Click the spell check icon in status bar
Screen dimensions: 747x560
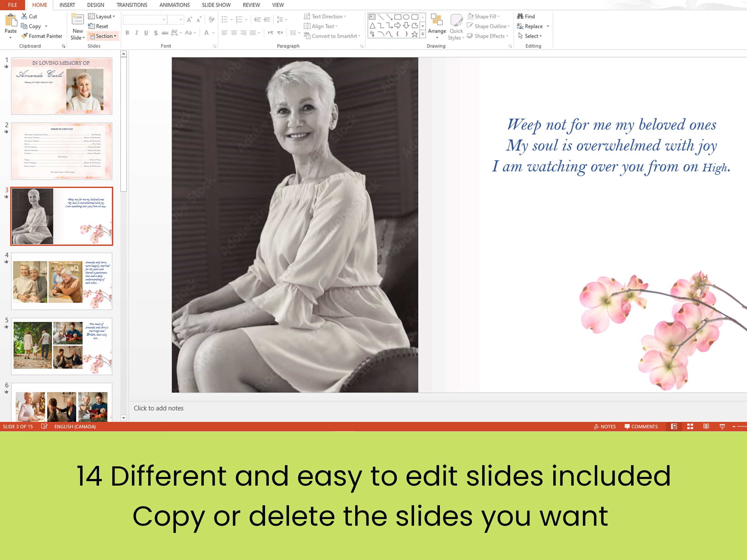click(x=44, y=426)
